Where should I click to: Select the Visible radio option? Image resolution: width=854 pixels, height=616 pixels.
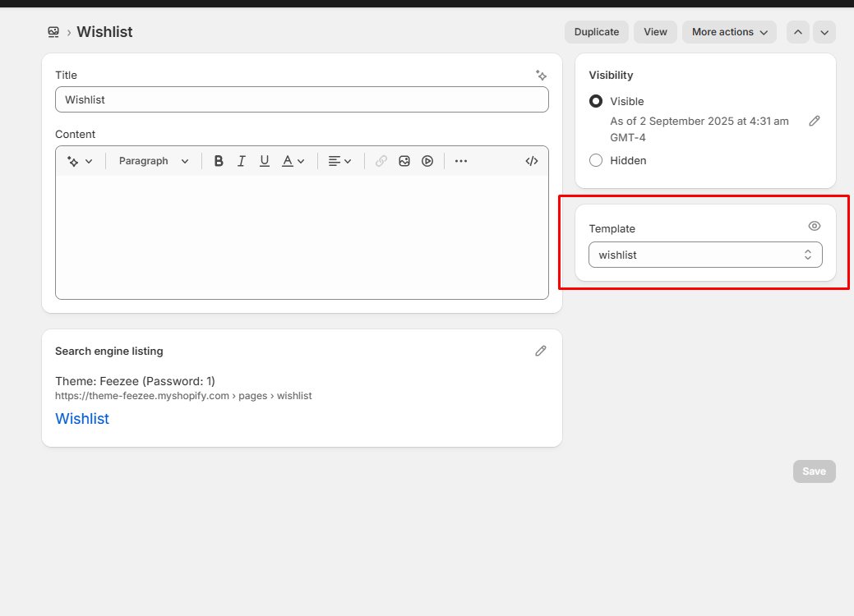[596, 101]
